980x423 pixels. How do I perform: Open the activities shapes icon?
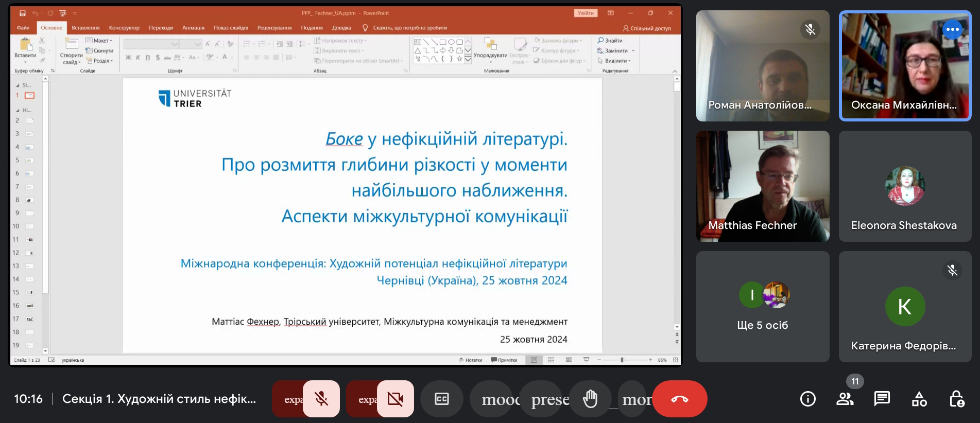(x=919, y=398)
